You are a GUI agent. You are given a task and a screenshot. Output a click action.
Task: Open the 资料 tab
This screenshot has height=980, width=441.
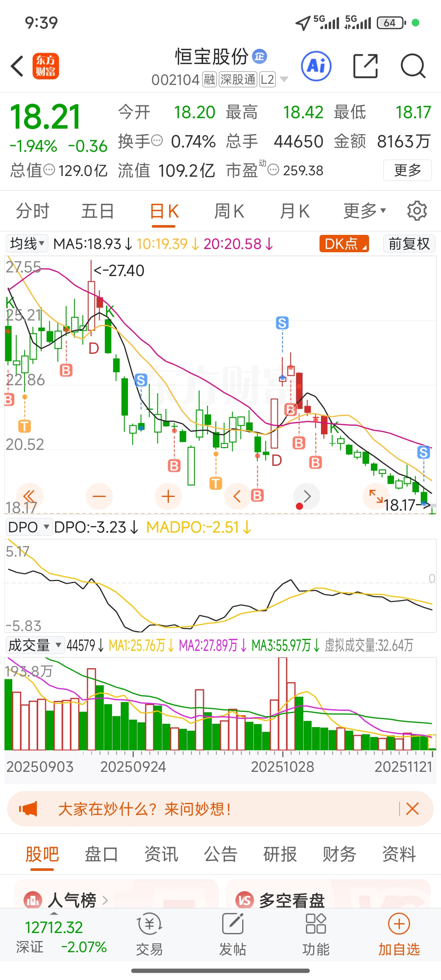(399, 854)
